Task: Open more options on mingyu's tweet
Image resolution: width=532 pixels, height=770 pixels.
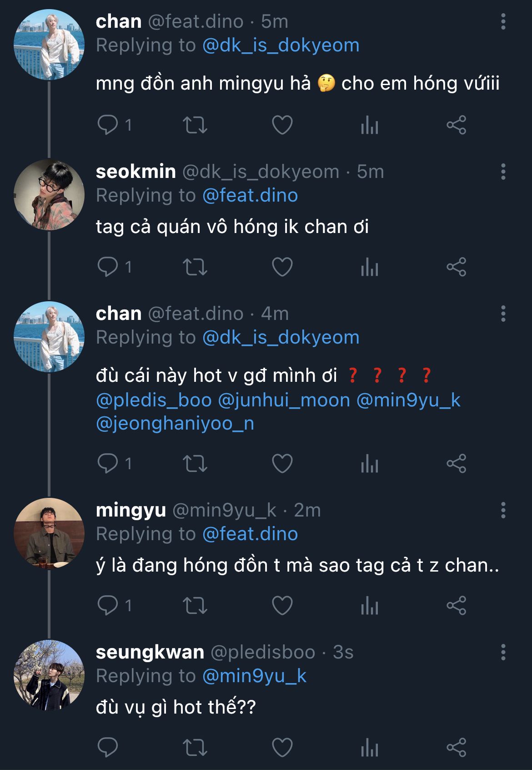Action: click(x=503, y=511)
